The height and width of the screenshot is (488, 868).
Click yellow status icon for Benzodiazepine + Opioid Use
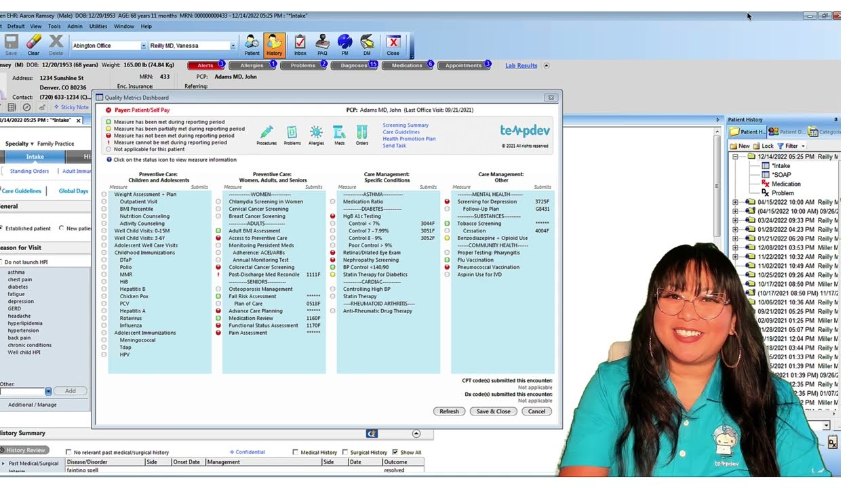(x=447, y=239)
